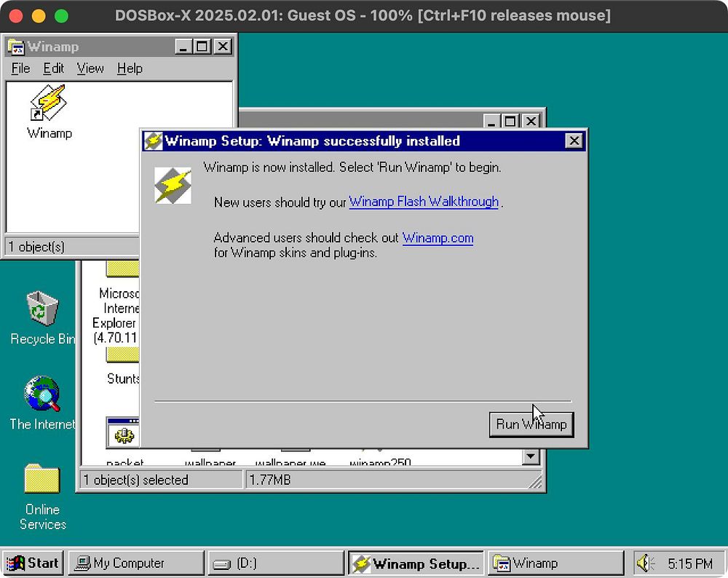Open the Help menu in the Winamp window
The image size is (728, 578).
[130, 68]
